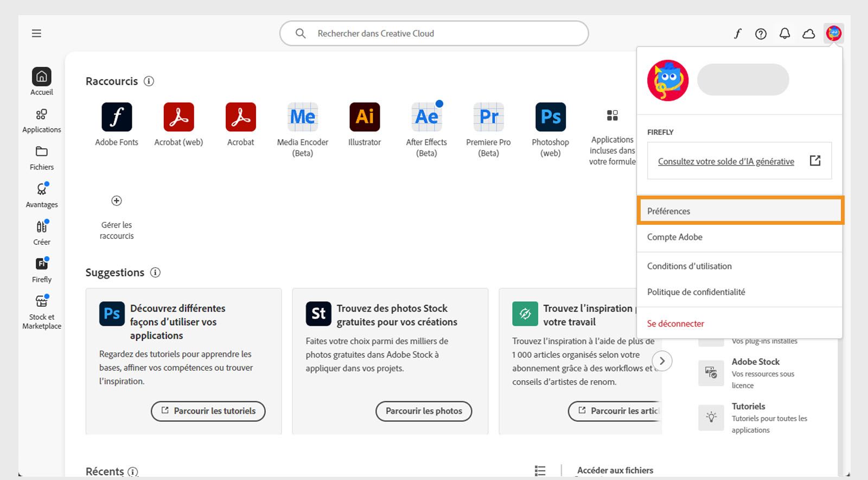Launch Illustrator shortcut
Viewport: 868px width, 480px height.
[365, 124]
